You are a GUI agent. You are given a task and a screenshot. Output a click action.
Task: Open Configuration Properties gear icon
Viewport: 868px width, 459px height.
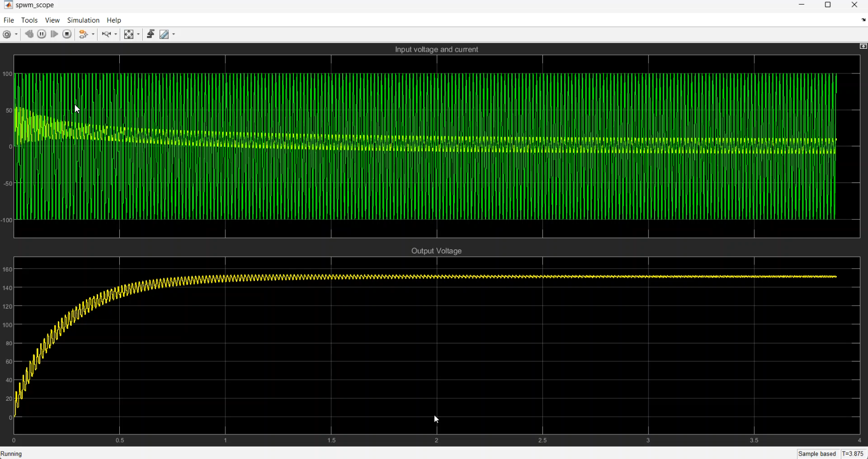(7, 34)
